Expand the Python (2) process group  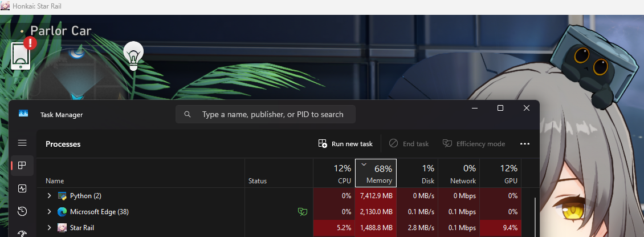click(x=49, y=196)
